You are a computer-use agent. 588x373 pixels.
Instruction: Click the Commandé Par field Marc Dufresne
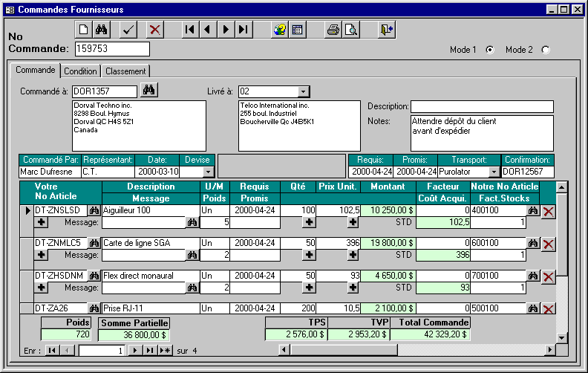(x=50, y=172)
